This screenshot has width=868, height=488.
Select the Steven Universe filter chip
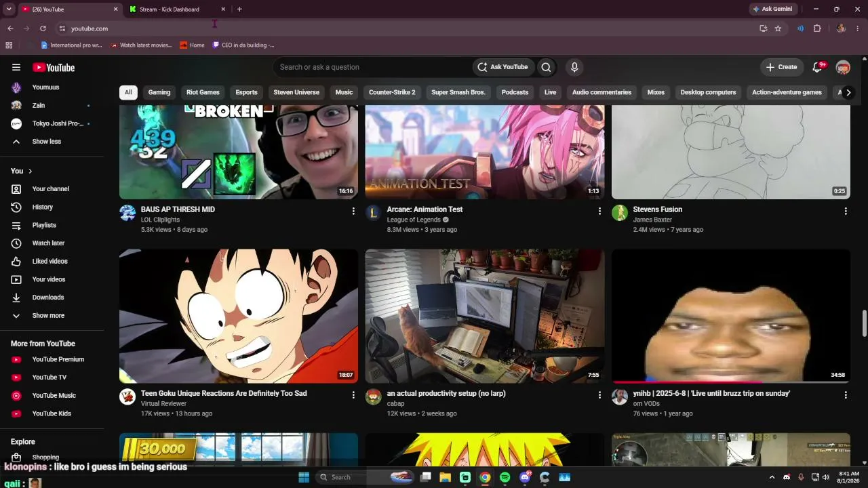point(296,92)
